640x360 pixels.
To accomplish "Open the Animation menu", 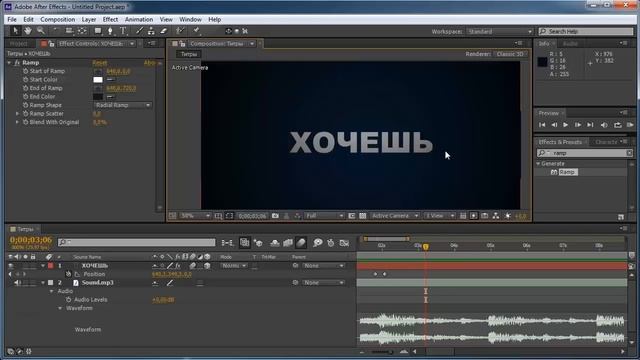I will pyautogui.click(x=139, y=19).
